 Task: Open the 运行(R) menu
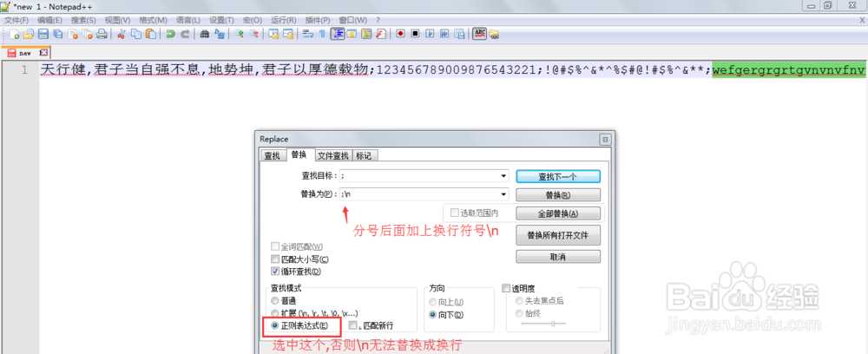pos(284,20)
